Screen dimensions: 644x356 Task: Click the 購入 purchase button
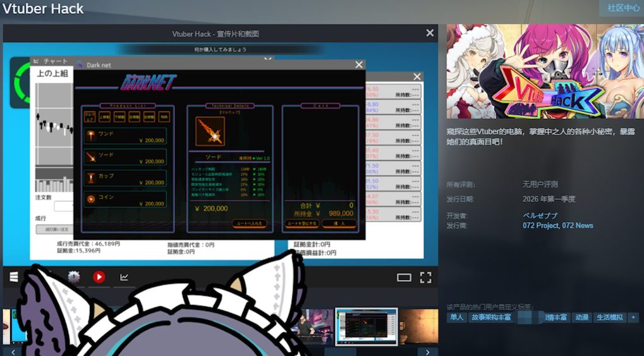[339, 223]
